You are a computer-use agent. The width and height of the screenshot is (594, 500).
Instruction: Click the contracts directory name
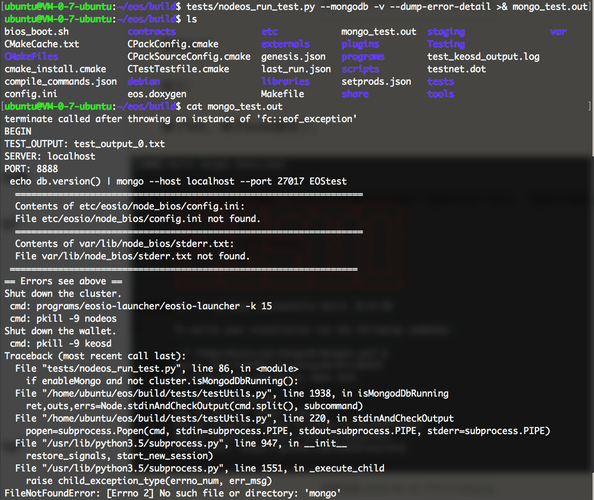coord(152,32)
